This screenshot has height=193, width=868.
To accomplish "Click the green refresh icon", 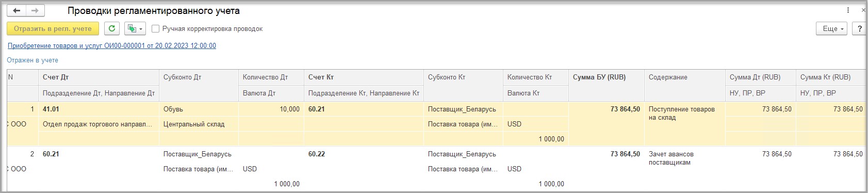I will pos(112,29).
